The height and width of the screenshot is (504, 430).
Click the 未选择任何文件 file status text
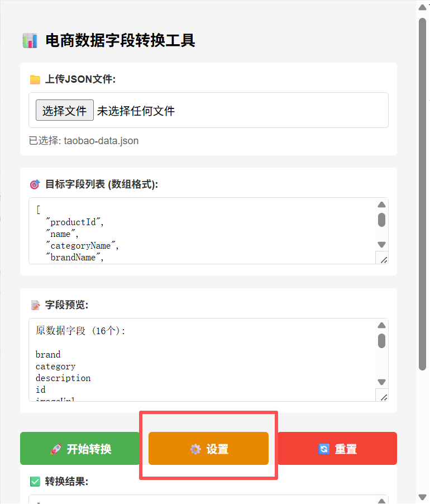[136, 111]
